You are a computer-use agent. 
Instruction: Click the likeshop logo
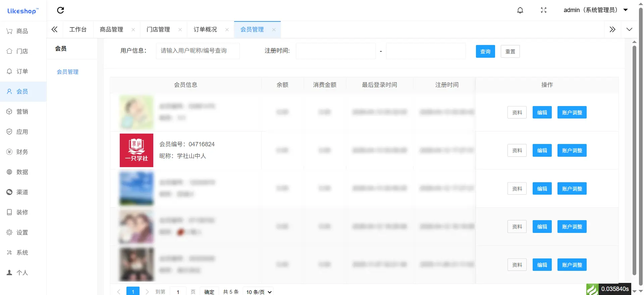pyautogui.click(x=23, y=11)
